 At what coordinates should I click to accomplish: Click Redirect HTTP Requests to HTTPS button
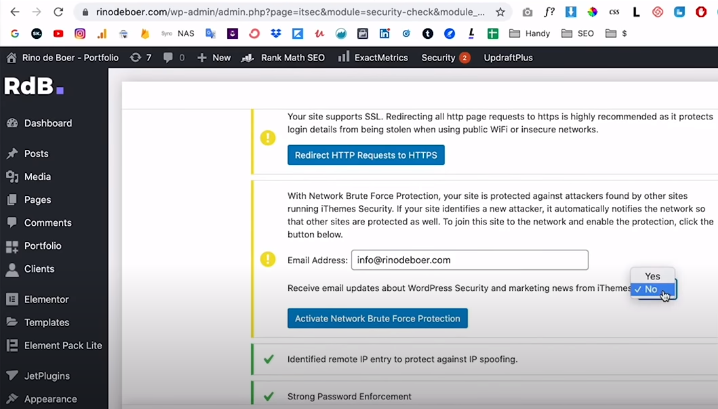click(x=366, y=155)
